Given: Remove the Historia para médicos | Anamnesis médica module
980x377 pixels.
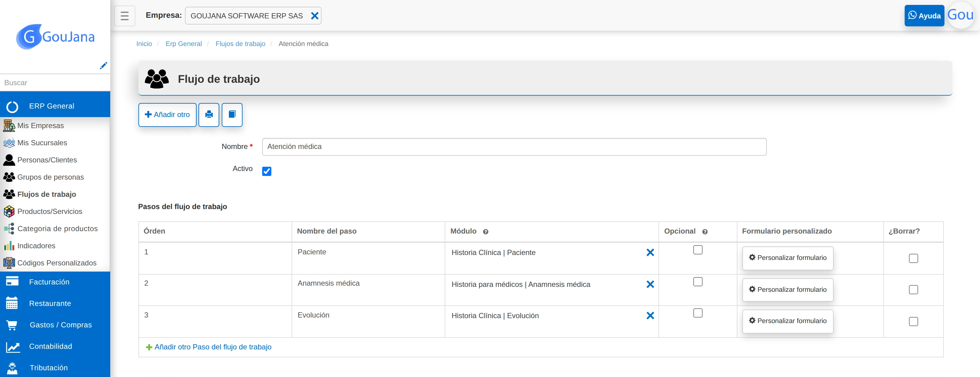Looking at the screenshot, I should [x=650, y=284].
